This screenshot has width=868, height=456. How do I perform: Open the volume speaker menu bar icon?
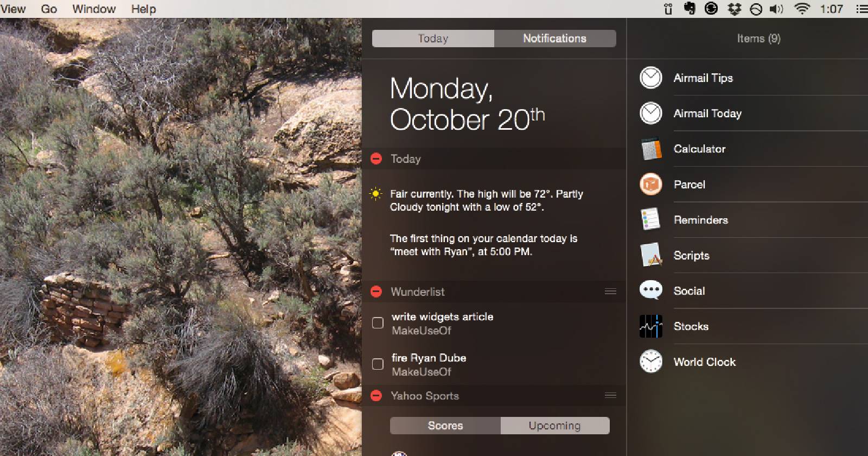[776, 9]
